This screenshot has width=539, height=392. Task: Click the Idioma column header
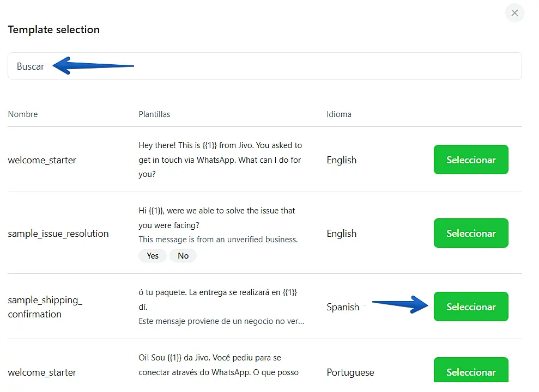339,114
